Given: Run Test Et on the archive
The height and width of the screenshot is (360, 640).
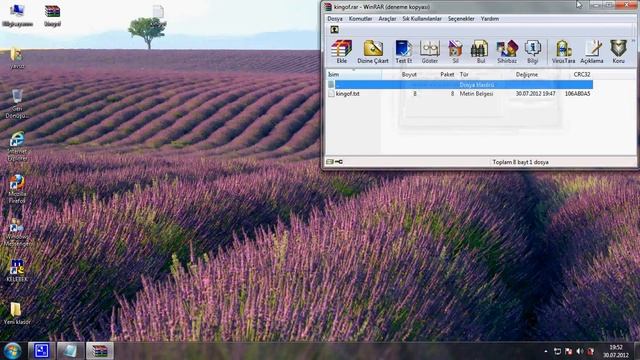Looking at the screenshot, I should [404, 51].
